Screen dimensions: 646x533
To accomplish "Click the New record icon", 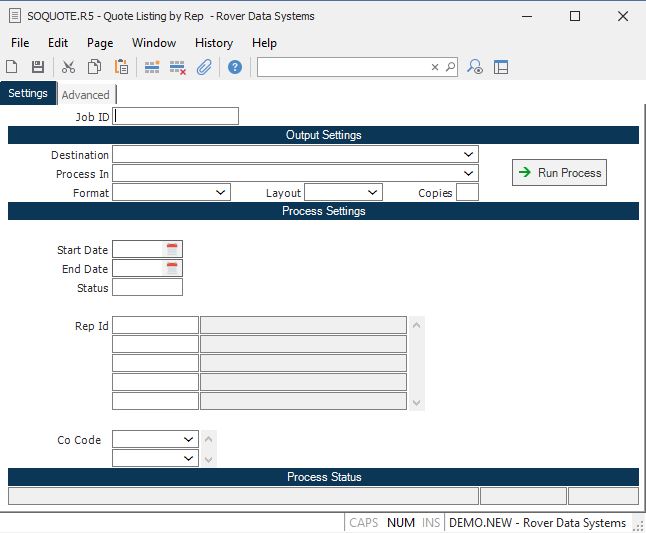I will 12,67.
